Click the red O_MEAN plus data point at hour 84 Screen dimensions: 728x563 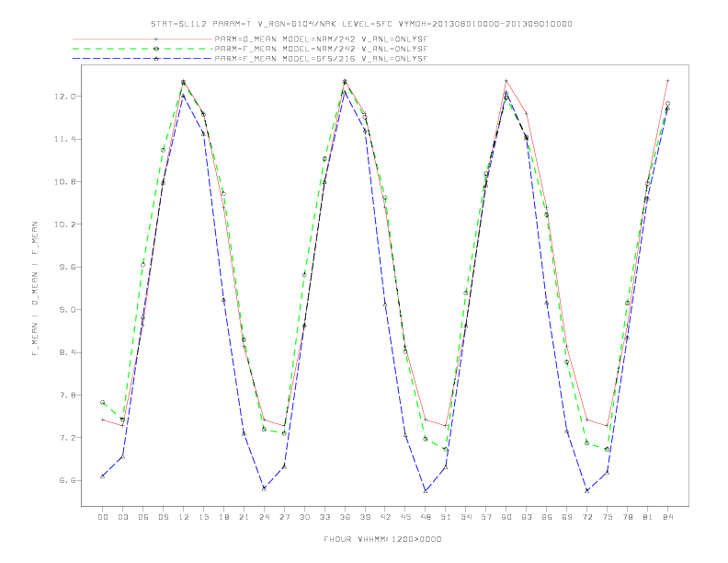[667, 81]
